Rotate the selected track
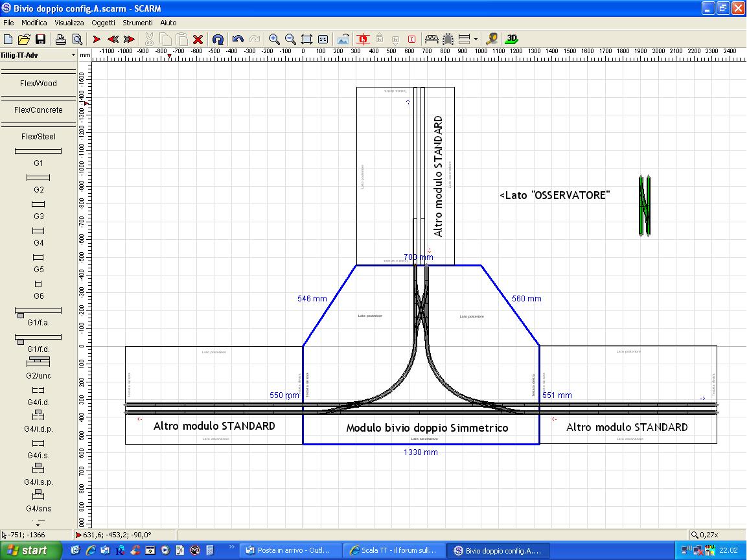The width and height of the screenshot is (749, 560). point(218,39)
